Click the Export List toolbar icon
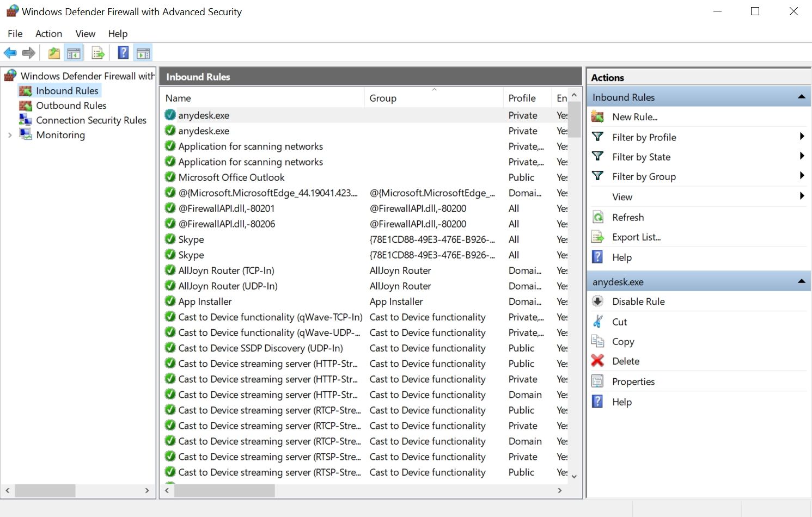This screenshot has height=517, width=812. (x=98, y=53)
